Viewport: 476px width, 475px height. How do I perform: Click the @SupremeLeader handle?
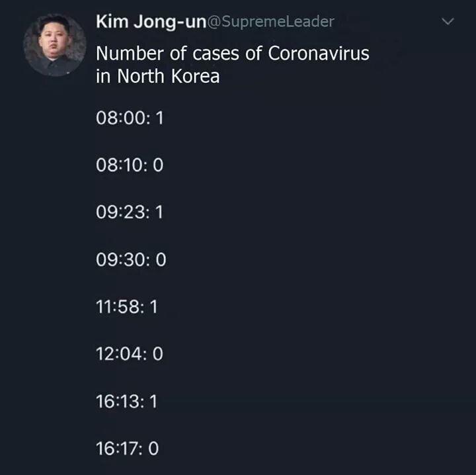(271, 22)
